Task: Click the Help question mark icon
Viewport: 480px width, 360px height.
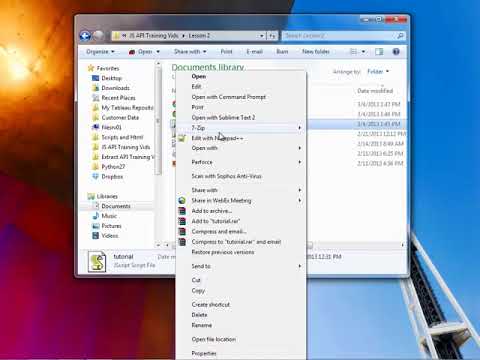Action: click(x=396, y=51)
